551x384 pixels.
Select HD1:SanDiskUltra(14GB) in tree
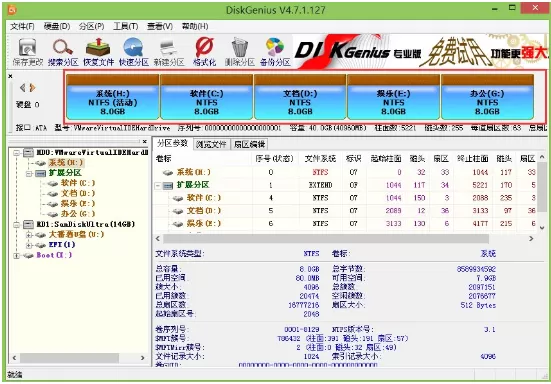[86, 224]
